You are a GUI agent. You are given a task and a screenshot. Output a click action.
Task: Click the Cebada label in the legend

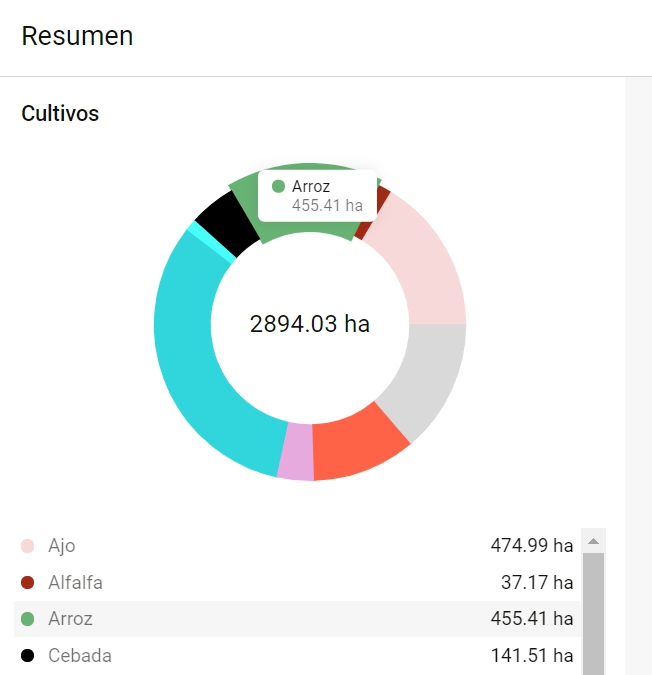point(80,656)
